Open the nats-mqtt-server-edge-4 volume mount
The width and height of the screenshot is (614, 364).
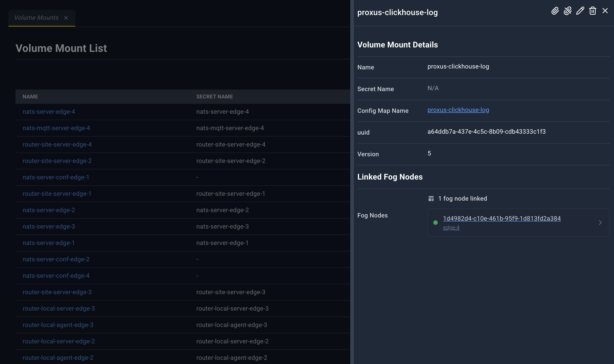(x=56, y=128)
